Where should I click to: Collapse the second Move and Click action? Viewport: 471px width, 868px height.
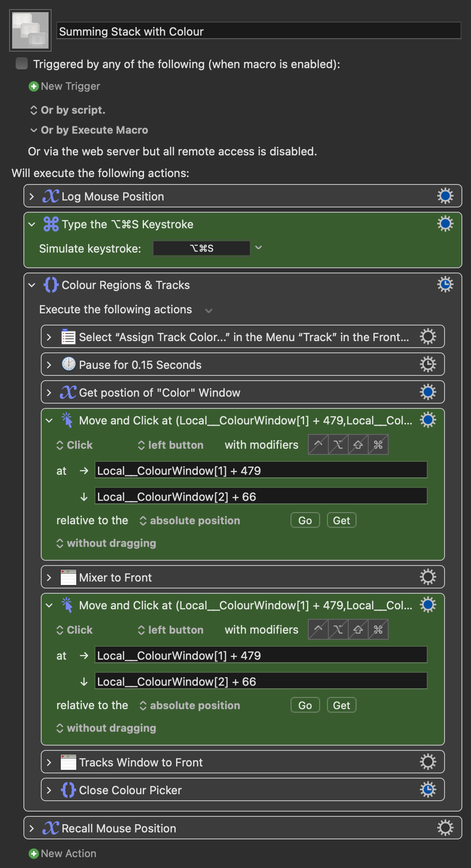click(x=49, y=605)
